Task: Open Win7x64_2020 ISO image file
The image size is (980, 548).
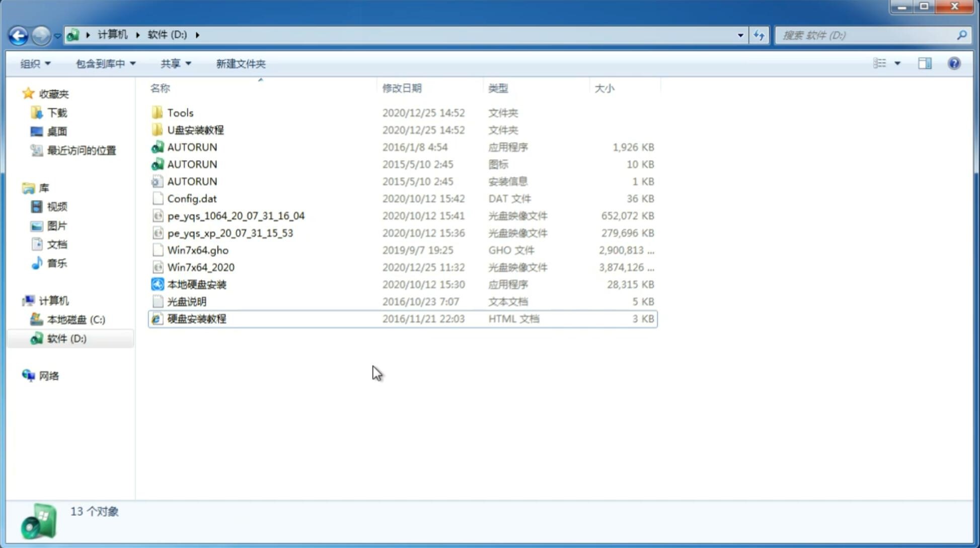Action: (x=200, y=267)
